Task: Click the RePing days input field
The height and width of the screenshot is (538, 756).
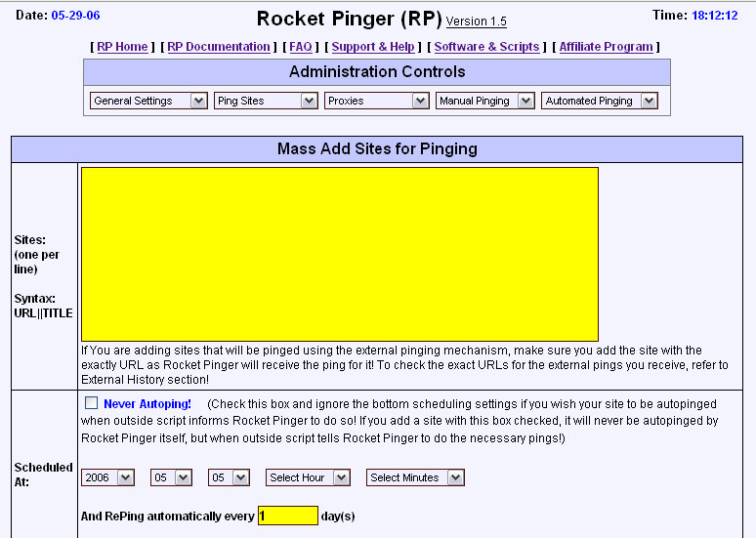Action: 288,516
